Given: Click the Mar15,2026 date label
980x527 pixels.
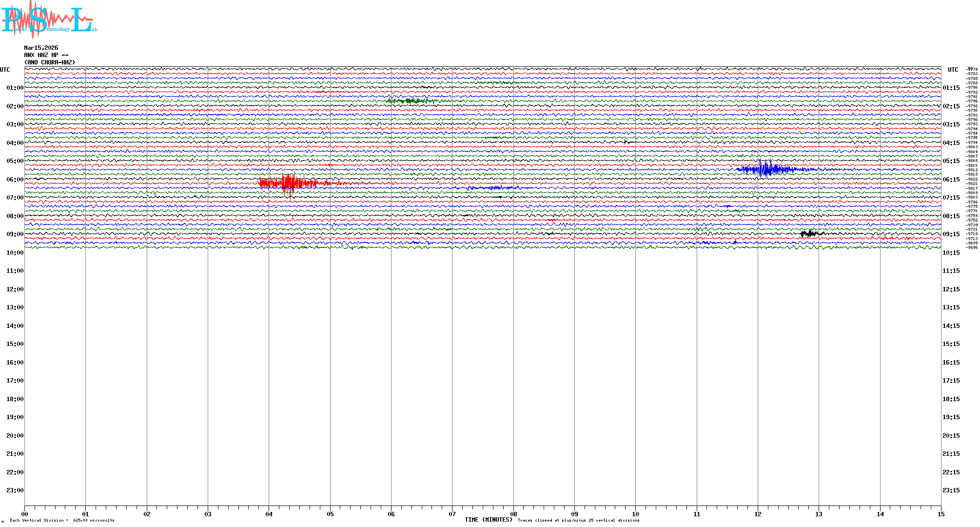Looking at the screenshot, I should tap(41, 48).
